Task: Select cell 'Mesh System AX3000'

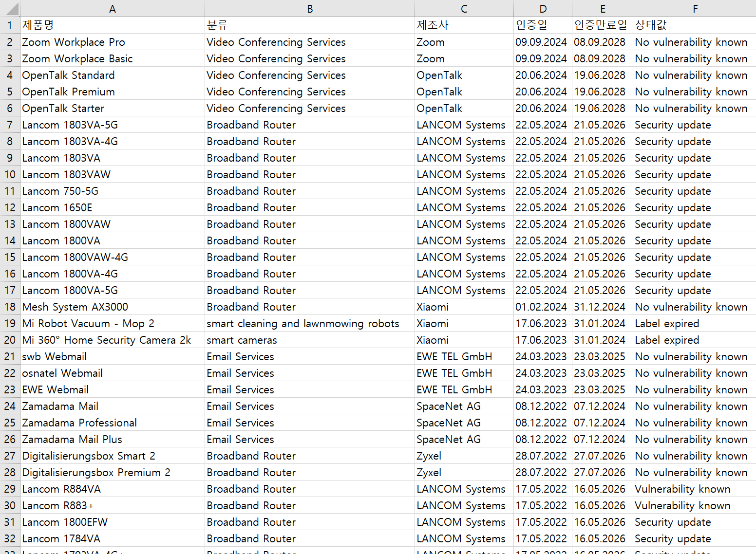Action: (113, 307)
